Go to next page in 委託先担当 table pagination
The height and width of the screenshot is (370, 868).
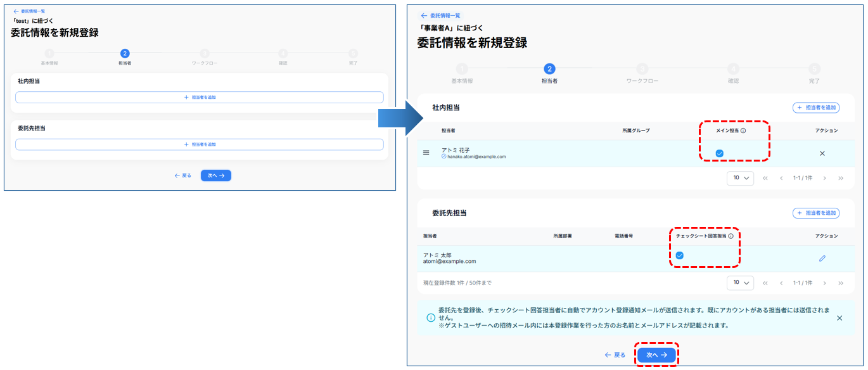824,283
